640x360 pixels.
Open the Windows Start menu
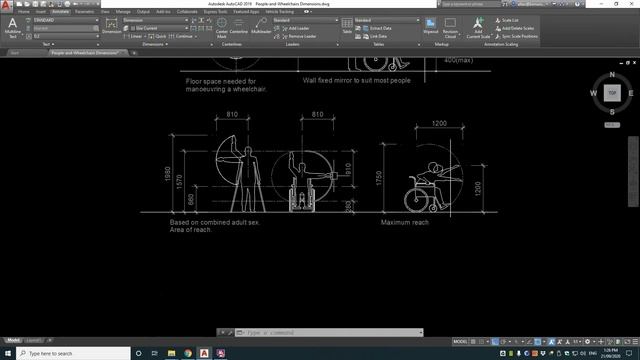8,353
